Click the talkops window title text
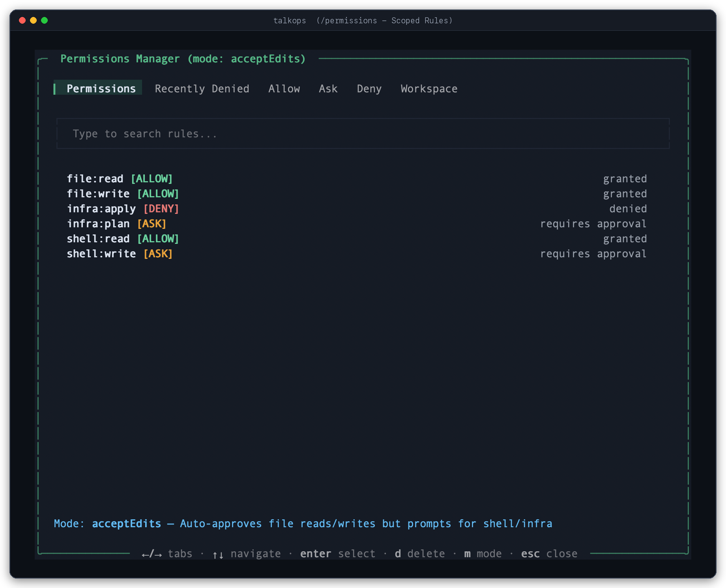The image size is (726, 588). [x=363, y=21]
